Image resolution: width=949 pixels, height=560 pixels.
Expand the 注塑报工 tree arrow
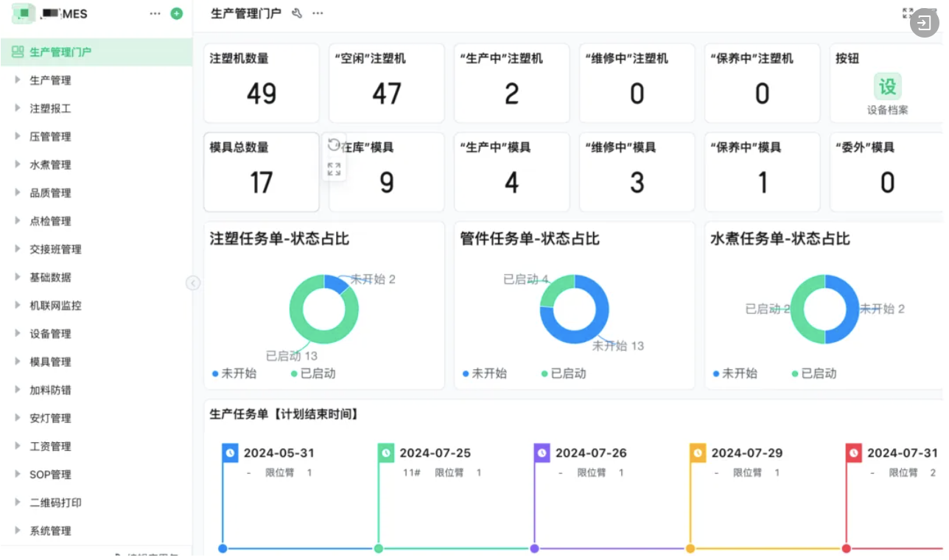pos(18,108)
